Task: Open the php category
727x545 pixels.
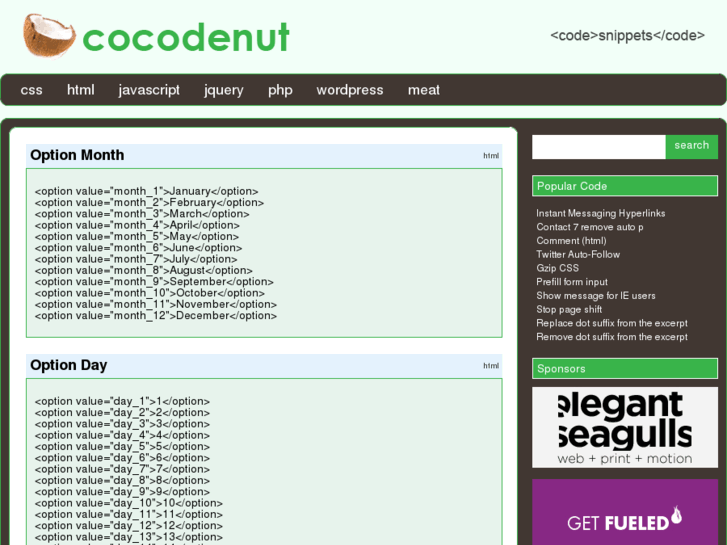Action: click(280, 90)
